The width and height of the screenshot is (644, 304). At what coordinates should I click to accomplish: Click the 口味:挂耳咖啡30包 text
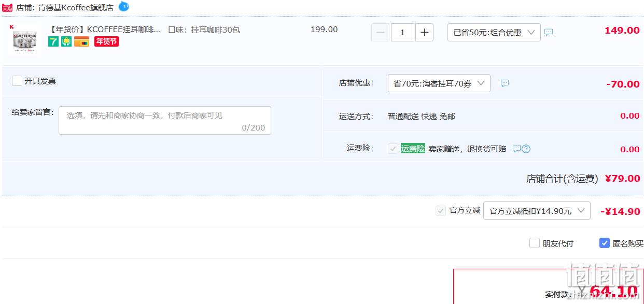click(204, 30)
